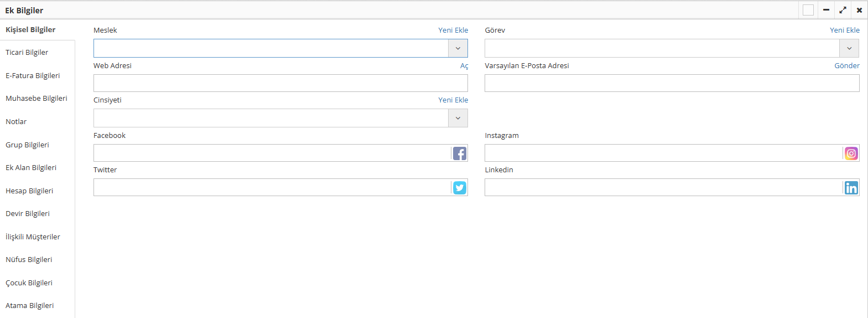Image resolution: width=868 pixels, height=318 pixels.
Task: Minimize the Ek Bilgiler panel
Action: click(x=826, y=10)
